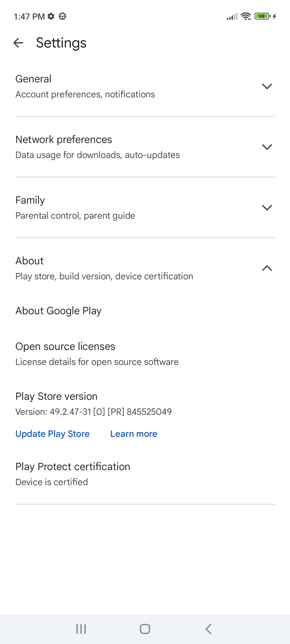Expand the Family section chevron

pos(267,208)
